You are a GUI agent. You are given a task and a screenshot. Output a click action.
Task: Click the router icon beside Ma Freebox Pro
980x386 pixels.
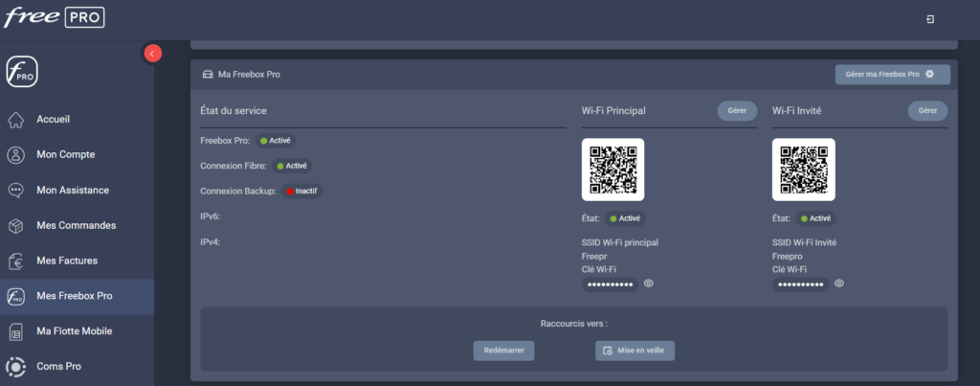click(208, 75)
